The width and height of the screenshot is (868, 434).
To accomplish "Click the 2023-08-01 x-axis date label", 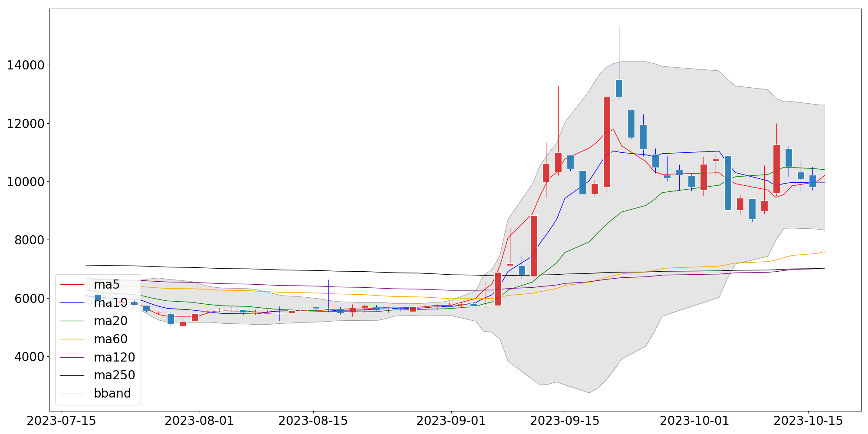I will (200, 421).
